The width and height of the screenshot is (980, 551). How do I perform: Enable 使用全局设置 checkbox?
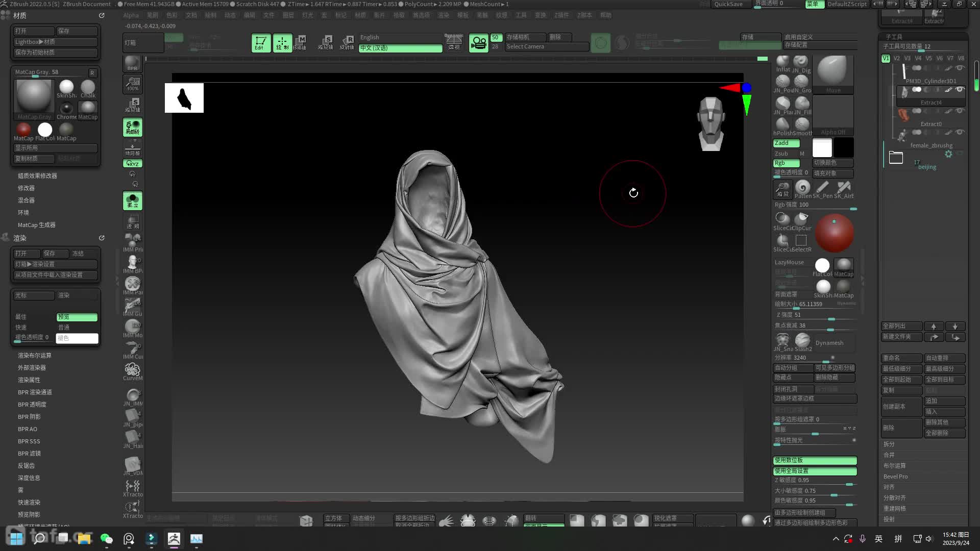click(x=815, y=470)
